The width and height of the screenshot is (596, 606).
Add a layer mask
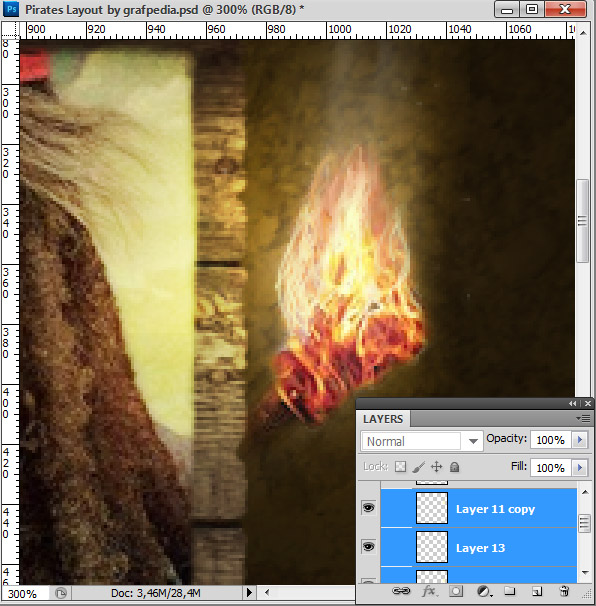[456, 591]
